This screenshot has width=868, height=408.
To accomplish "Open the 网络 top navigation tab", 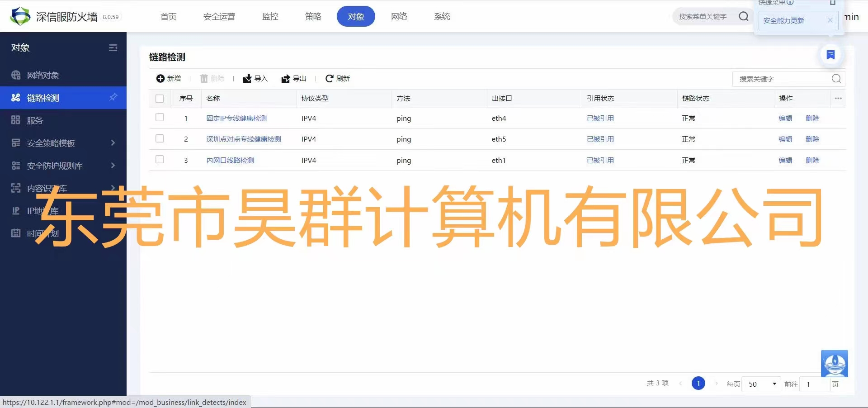I will point(399,17).
